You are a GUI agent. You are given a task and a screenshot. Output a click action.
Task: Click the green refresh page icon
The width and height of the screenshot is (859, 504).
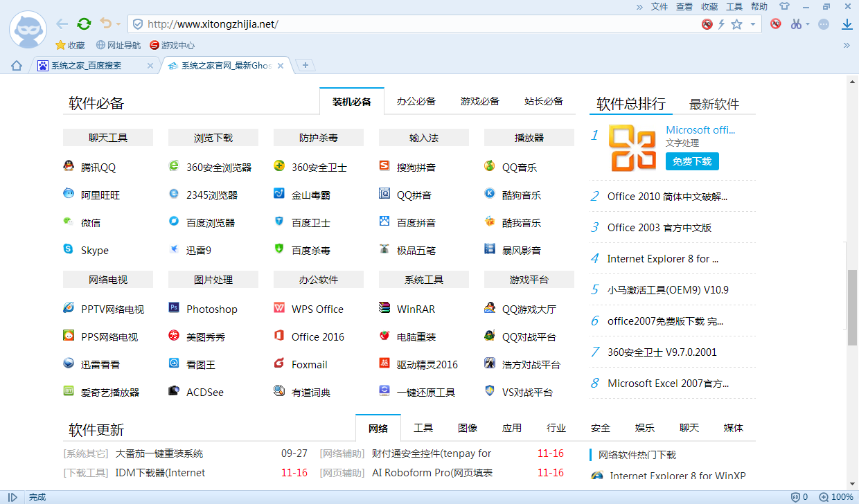tap(84, 24)
